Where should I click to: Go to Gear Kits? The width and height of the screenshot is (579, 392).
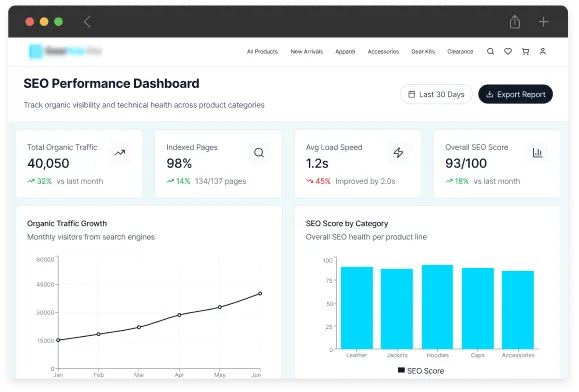tap(423, 52)
